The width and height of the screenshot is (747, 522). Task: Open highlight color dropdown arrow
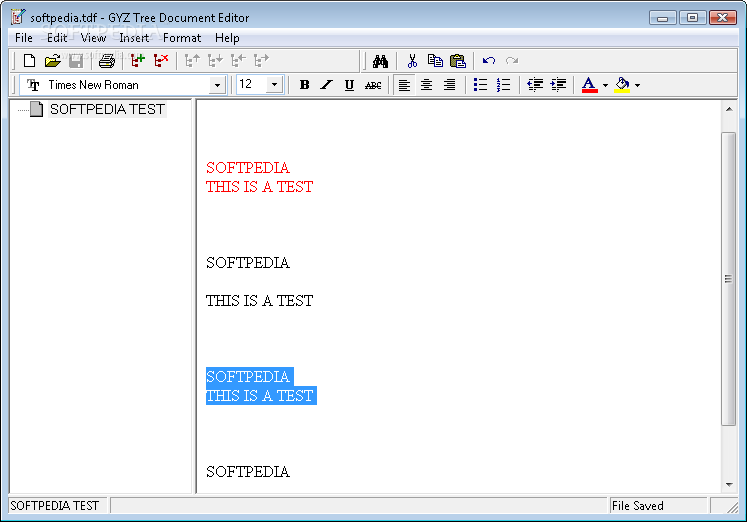click(x=637, y=85)
